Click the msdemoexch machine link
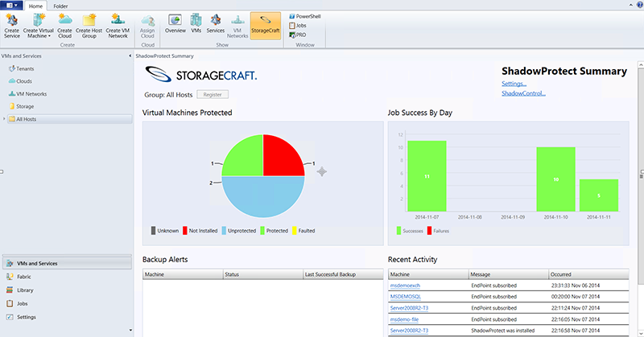This screenshot has width=644, height=337. 405,286
